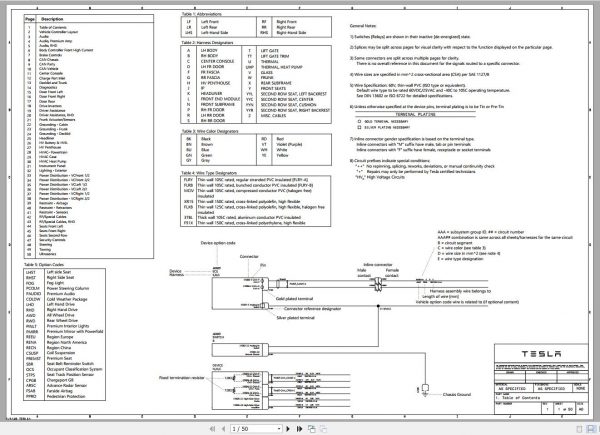Click 'Ultrasonics' contents entry
The width and height of the screenshot is (600, 435).
pos(47,254)
